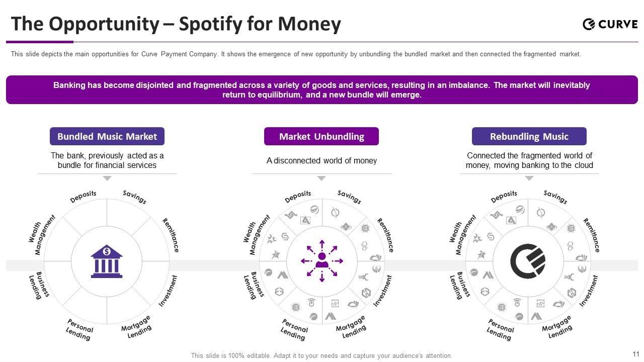This screenshot has height=362, width=644.
Task: Click the triangle pointer below Bundled Music Market
Action: point(107,178)
